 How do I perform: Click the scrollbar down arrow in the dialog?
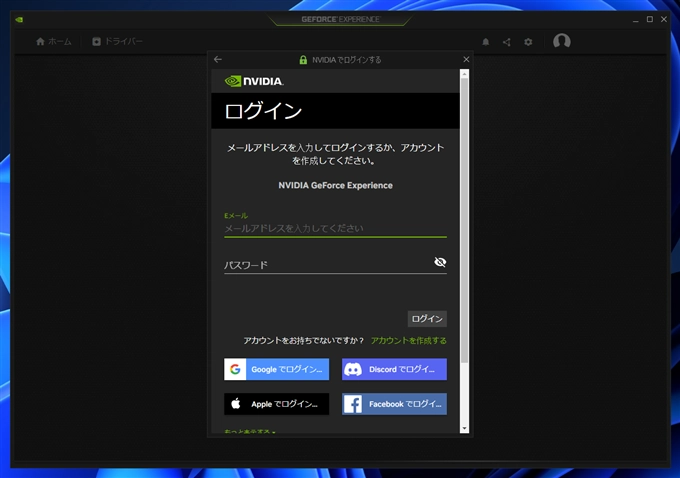pyautogui.click(x=464, y=429)
